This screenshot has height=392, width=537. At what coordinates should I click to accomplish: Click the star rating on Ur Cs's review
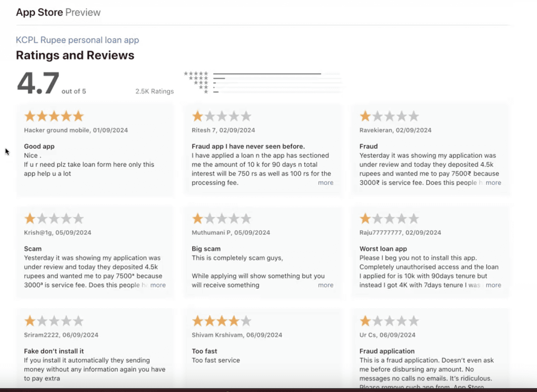pos(389,321)
